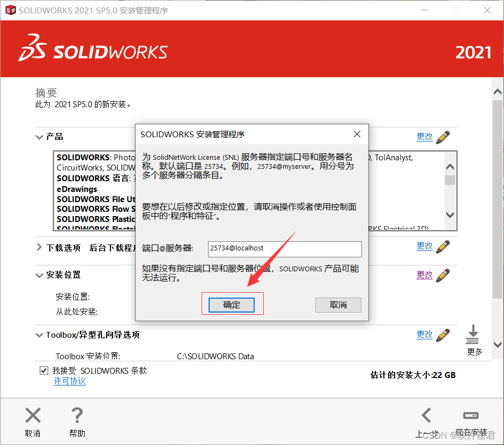Start 现在安装 icon
The height and width of the screenshot is (445, 504).
tap(471, 416)
